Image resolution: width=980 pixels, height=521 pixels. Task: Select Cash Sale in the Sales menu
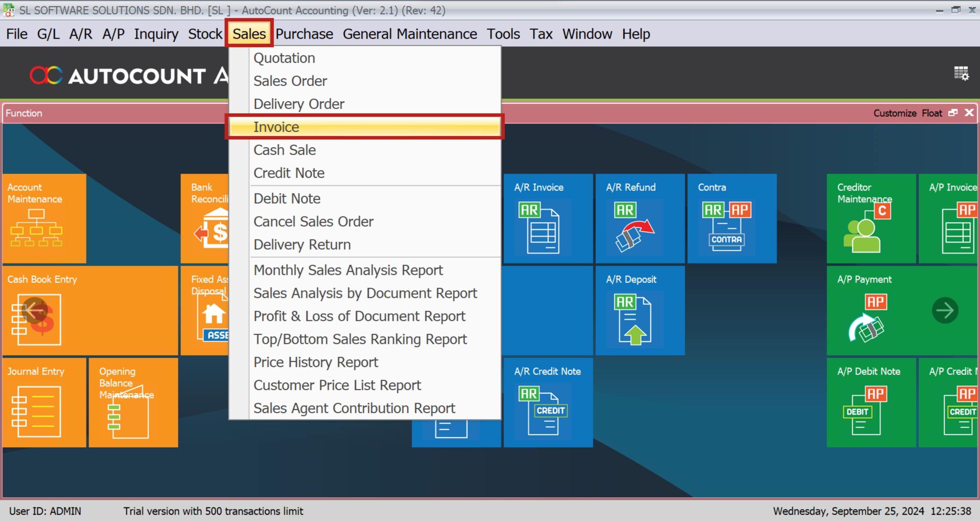coord(285,150)
